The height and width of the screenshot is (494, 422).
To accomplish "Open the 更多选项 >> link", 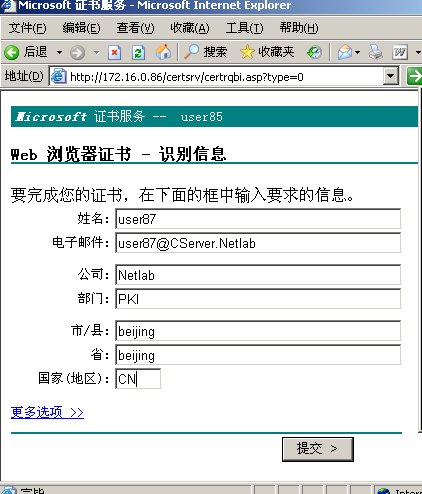I will 47,412.
